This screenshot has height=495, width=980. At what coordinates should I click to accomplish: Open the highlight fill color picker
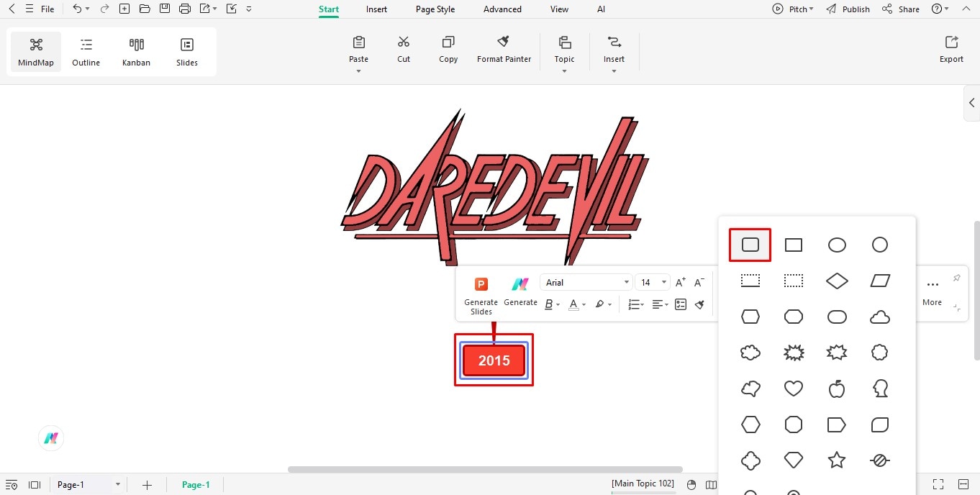pyautogui.click(x=603, y=304)
